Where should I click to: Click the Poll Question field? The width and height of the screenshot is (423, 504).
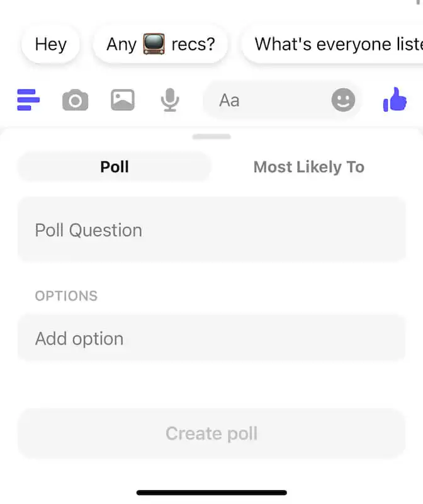click(x=211, y=230)
